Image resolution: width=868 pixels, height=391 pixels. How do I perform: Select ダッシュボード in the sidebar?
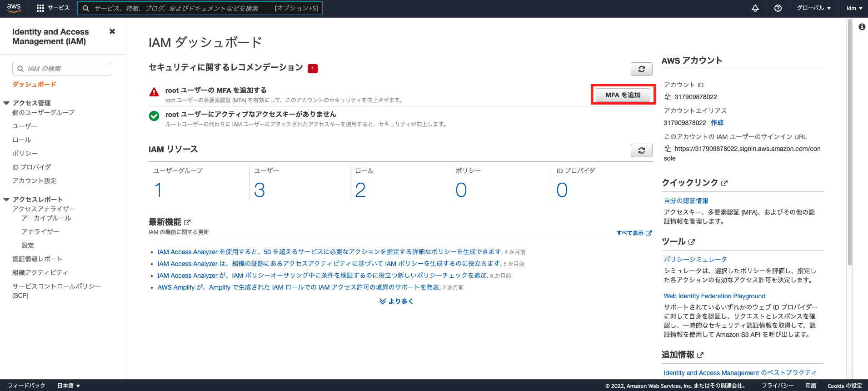click(x=34, y=85)
